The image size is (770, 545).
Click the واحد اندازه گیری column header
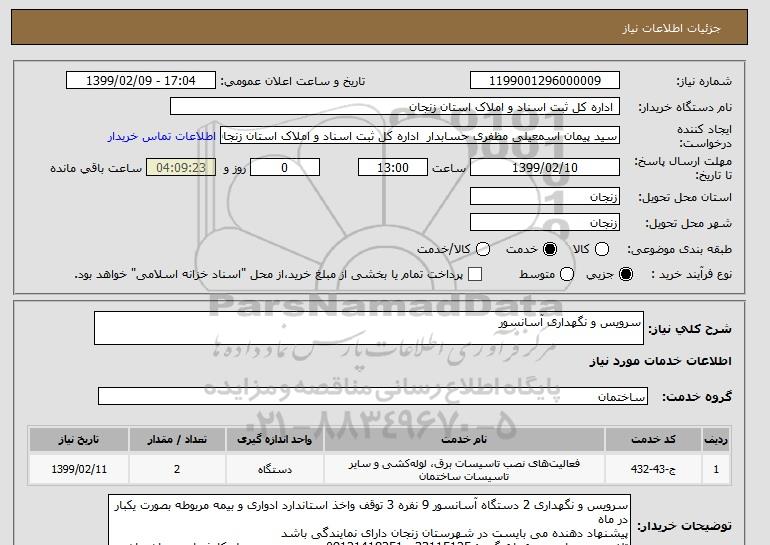tap(275, 439)
